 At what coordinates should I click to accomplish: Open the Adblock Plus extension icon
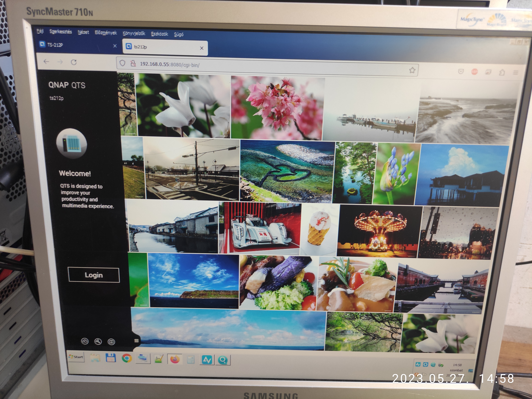pyautogui.click(x=474, y=72)
